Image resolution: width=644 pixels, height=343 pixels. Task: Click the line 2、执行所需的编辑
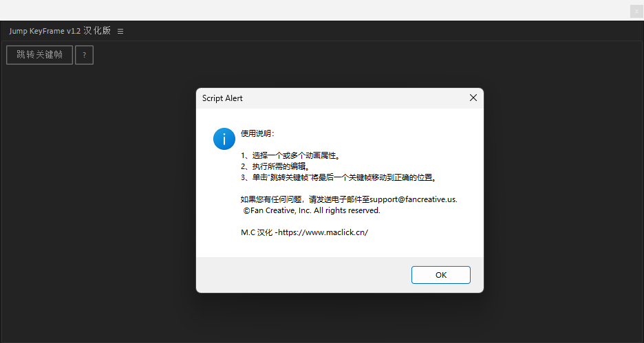pos(276,166)
